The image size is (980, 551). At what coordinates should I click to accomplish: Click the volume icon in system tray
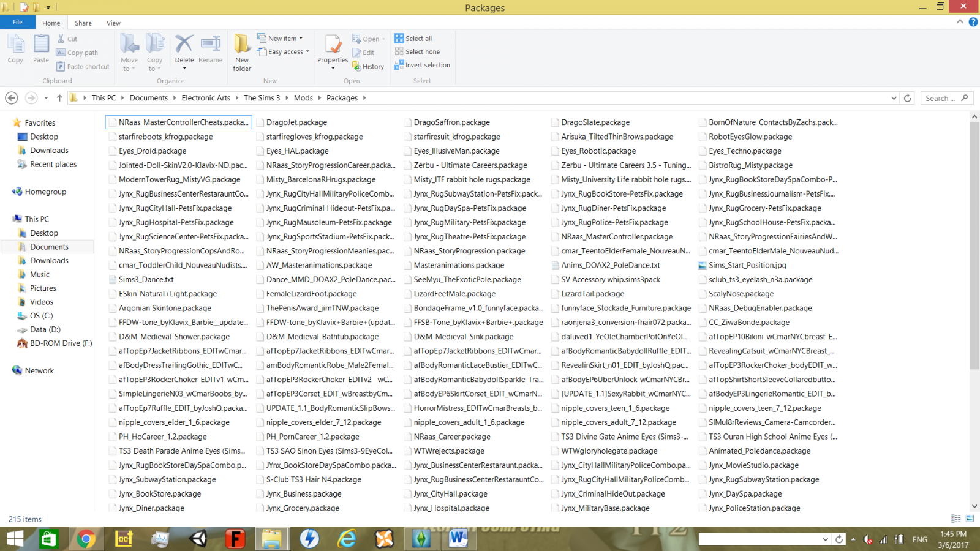(x=867, y=539)
